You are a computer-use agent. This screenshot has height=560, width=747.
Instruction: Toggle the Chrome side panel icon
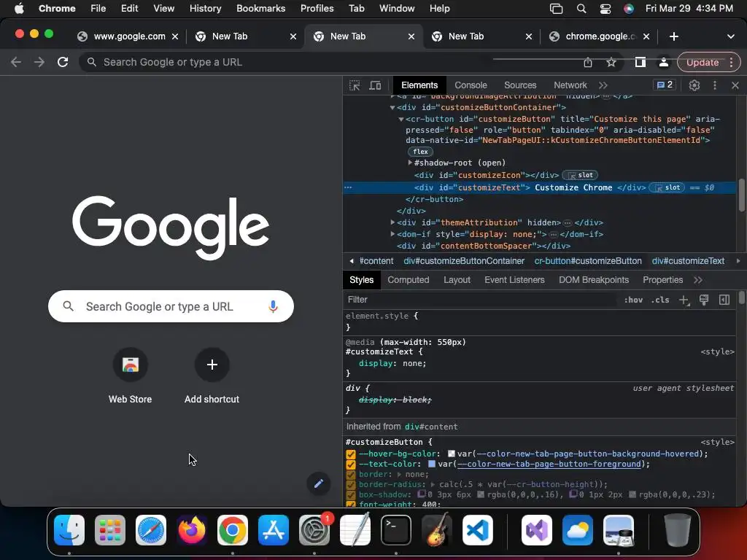[x=640, y=62]
